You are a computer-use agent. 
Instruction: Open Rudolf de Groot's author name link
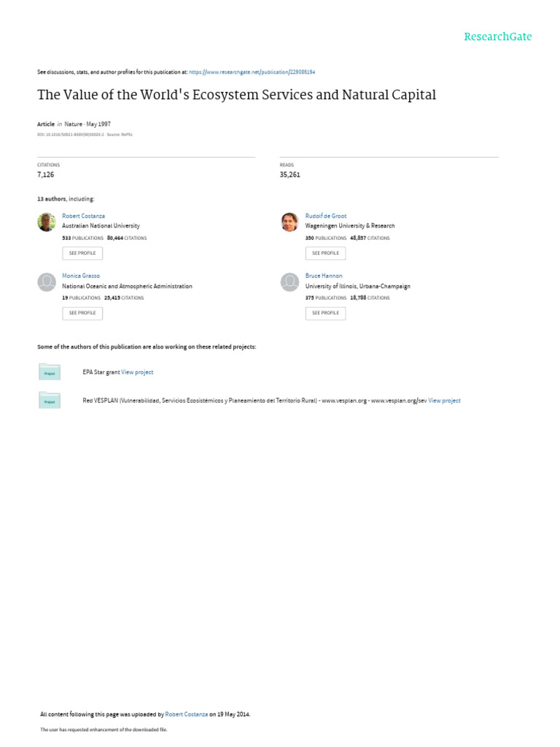[x=326, y=216]
